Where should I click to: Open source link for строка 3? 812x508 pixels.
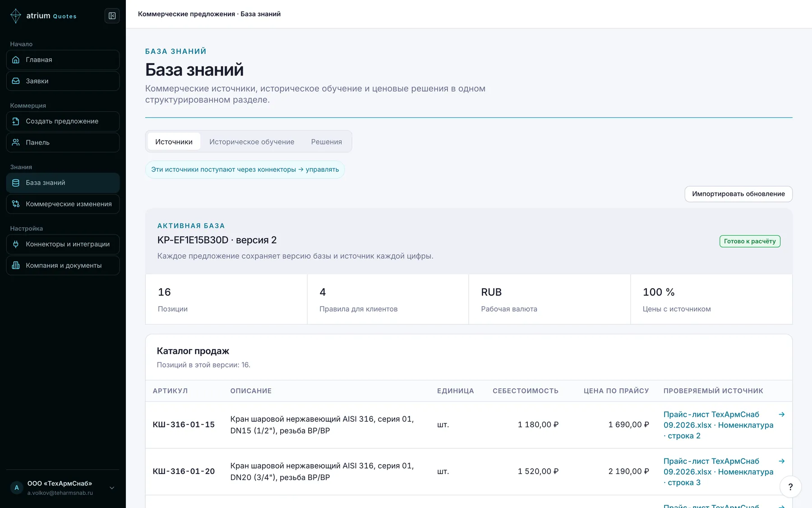(718, 472)
